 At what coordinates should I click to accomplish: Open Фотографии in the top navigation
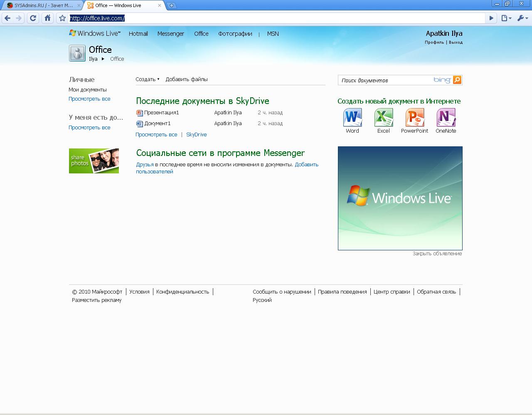(235, 34)
